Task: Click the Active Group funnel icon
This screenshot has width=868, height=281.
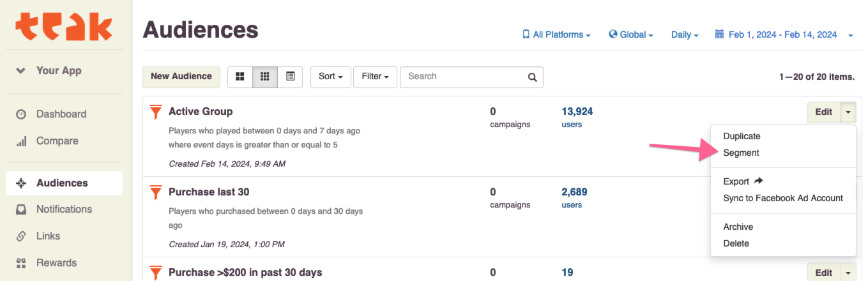Action: tap(155, 112)
